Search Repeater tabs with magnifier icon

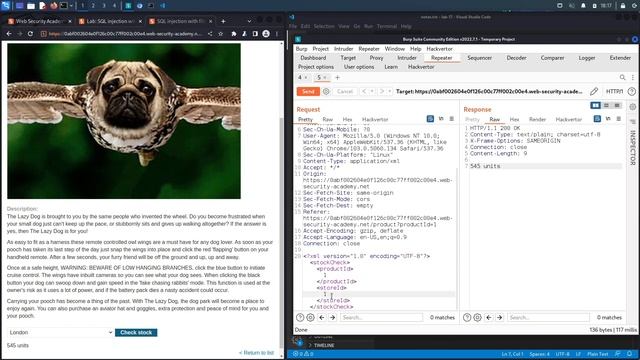(622, 78)
